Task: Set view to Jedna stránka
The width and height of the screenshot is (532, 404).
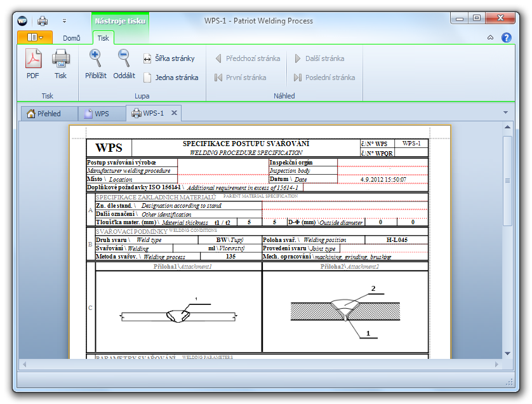Action: pos(171,77)
